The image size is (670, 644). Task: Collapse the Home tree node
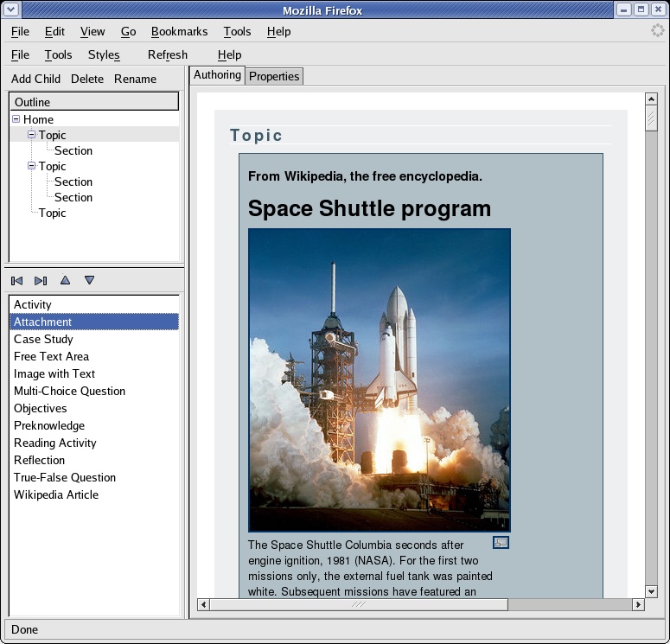coord(16,118)
